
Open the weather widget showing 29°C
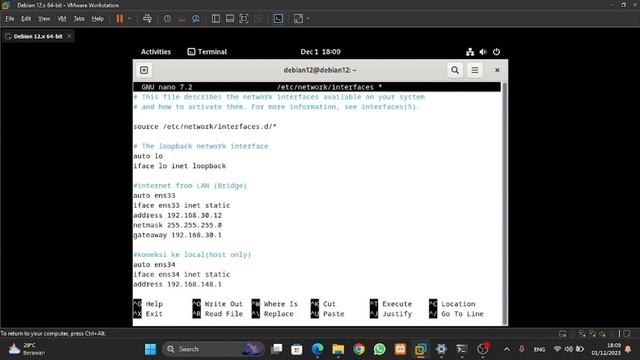click(28, 349)
